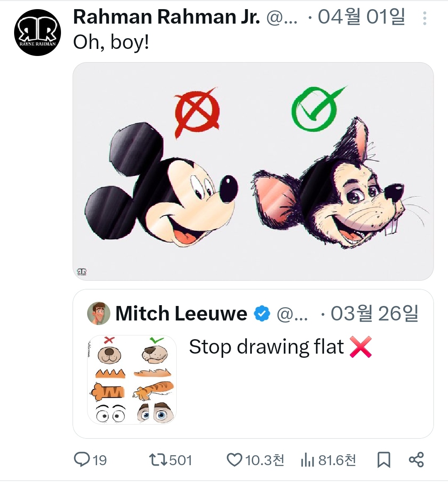Click the 501 retweet count
Viewport: 448px width, 483px height.
[180, 460]
